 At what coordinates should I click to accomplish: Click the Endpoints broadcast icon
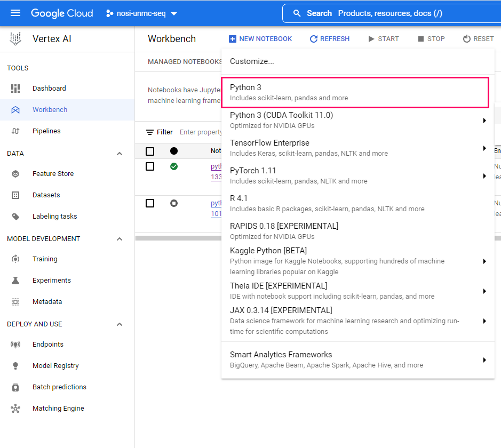(15, 344)
